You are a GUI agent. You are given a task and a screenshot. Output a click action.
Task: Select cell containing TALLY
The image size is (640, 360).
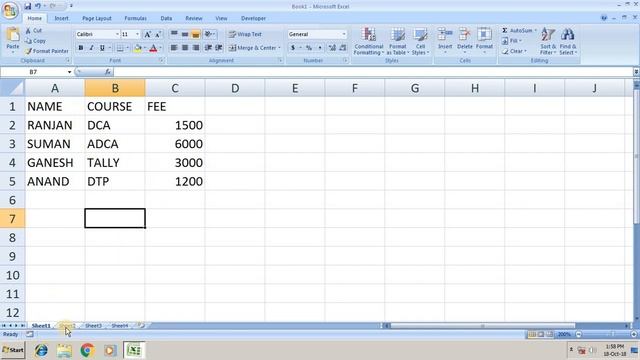tap(115, 162)
